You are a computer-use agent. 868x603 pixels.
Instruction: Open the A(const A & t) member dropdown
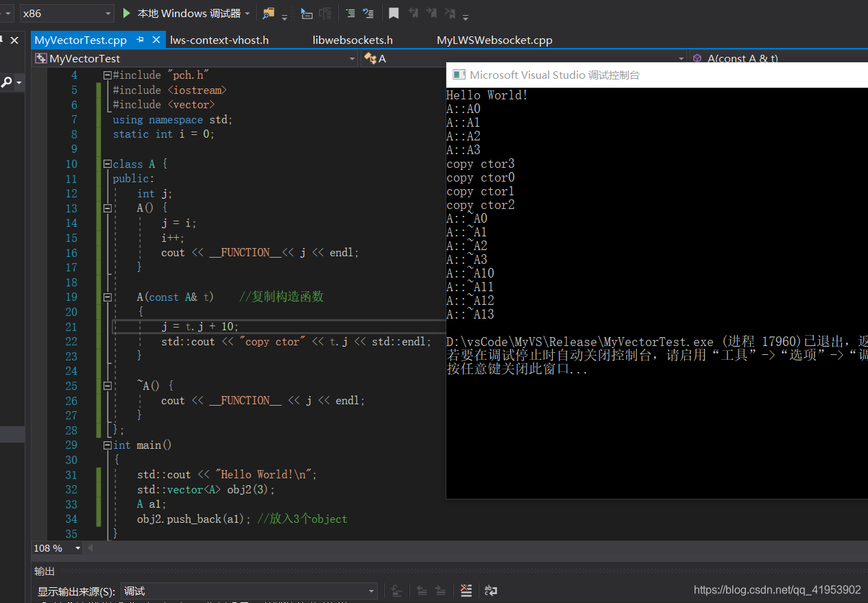pos(779,58)
